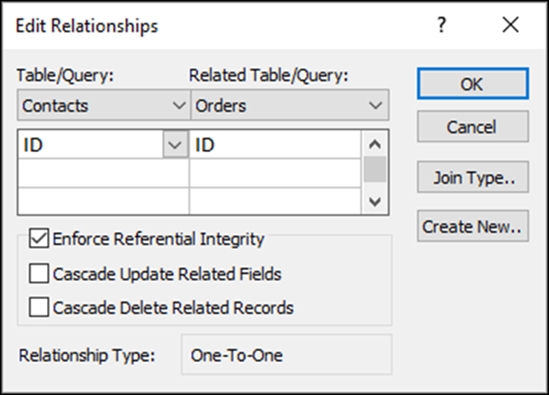Uncheck Enforce Referential Integrity
The width and height of the screenshot is (549, 395).
(x=39, y=238)
